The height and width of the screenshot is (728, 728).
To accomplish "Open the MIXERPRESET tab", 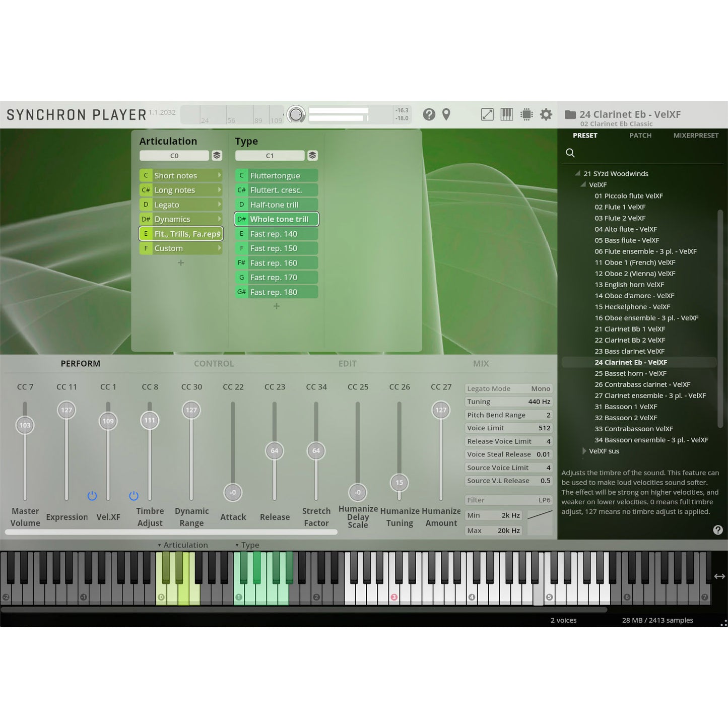I will [695, 136].
